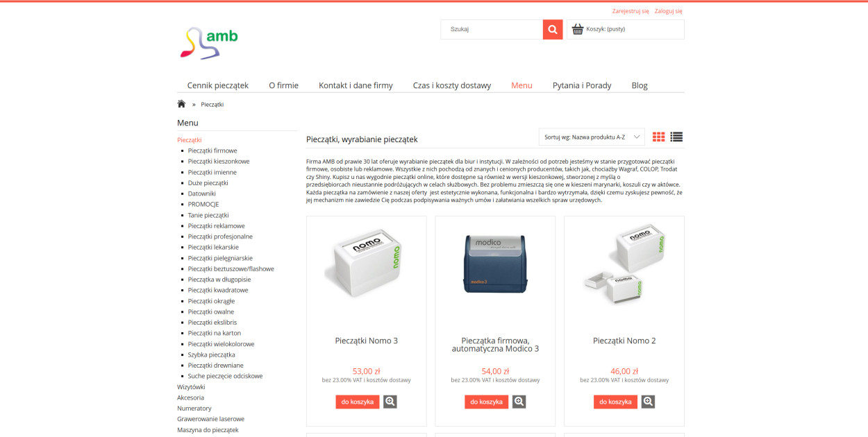This screenshot has height=437, width=868.
Task: Click Zaloguj się link
Action: click(669, 11)
